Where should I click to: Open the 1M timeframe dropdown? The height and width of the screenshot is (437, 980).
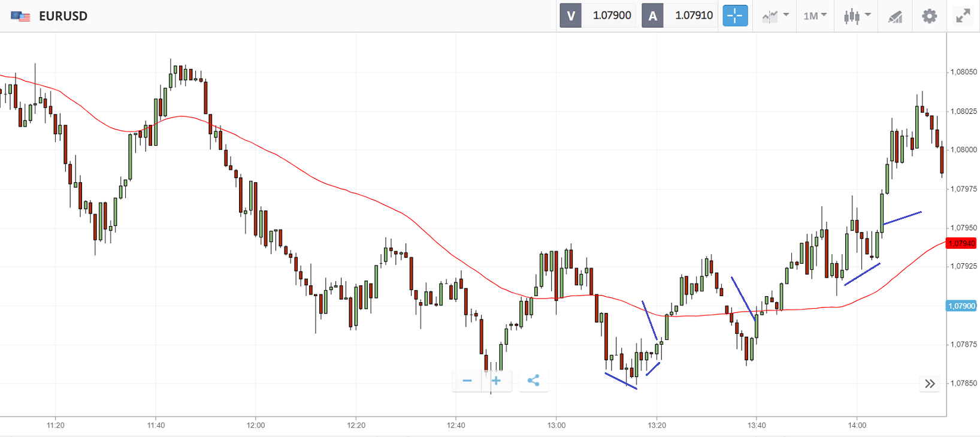tap(815, 16)
